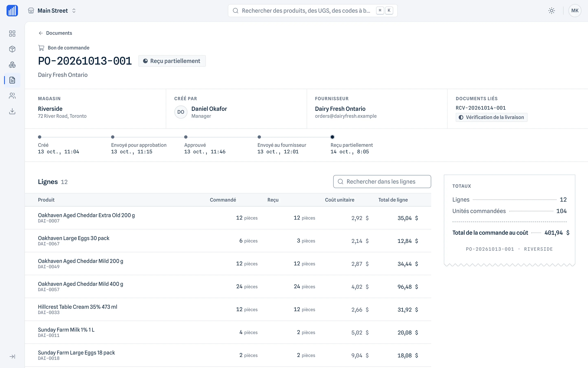Focus the global product search field
588x368 pixels.
tap(312, 10)
